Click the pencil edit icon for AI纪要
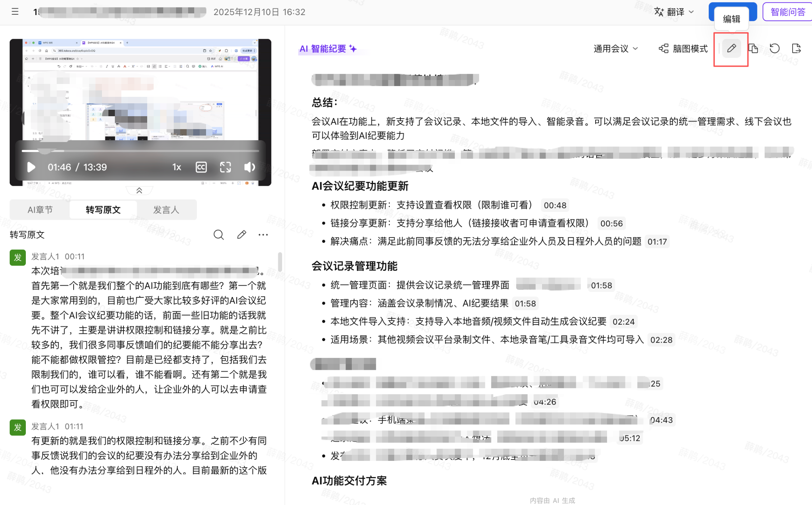The image size is (812, 505). point(731,48)
